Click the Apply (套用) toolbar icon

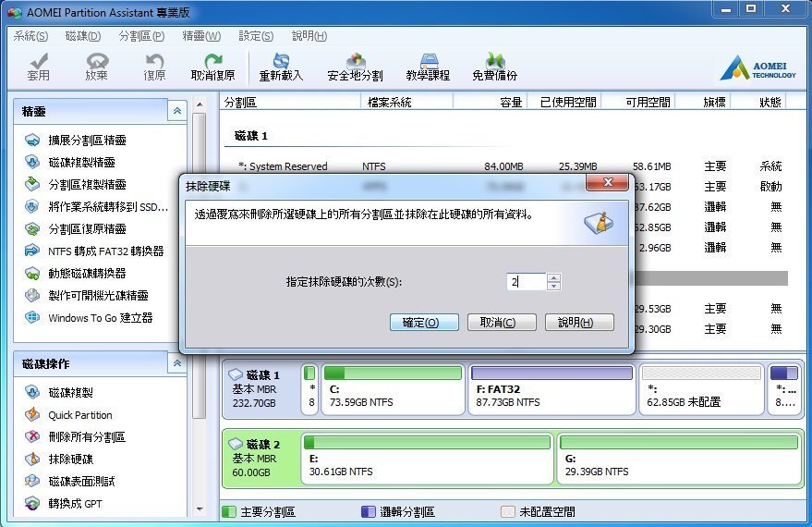coord(38,67)
